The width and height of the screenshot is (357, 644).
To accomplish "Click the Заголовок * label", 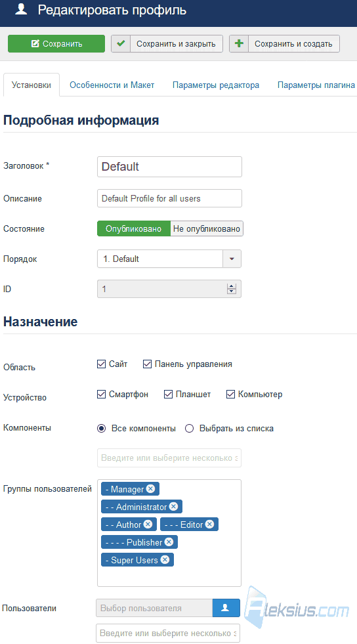I will [26, 166].
